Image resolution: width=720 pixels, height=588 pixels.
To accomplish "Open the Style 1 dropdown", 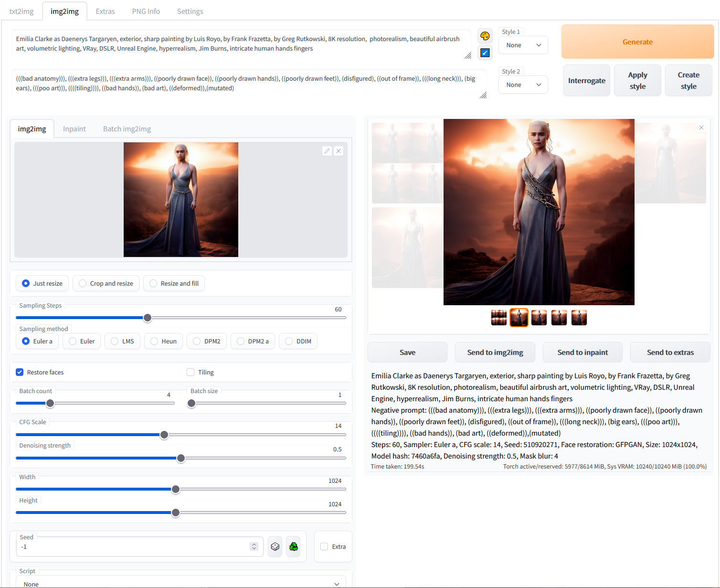I will click(523, 45).
